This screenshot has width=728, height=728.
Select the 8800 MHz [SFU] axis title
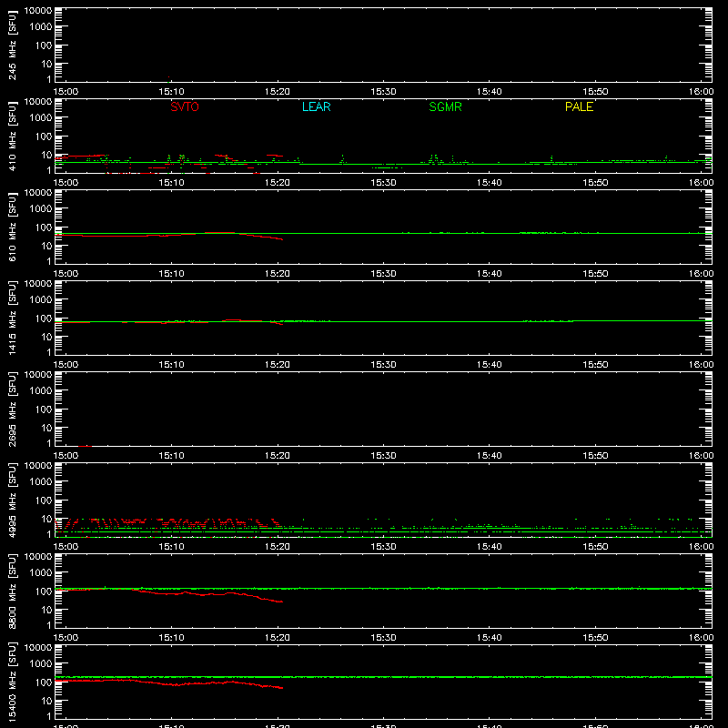point(12,591)
